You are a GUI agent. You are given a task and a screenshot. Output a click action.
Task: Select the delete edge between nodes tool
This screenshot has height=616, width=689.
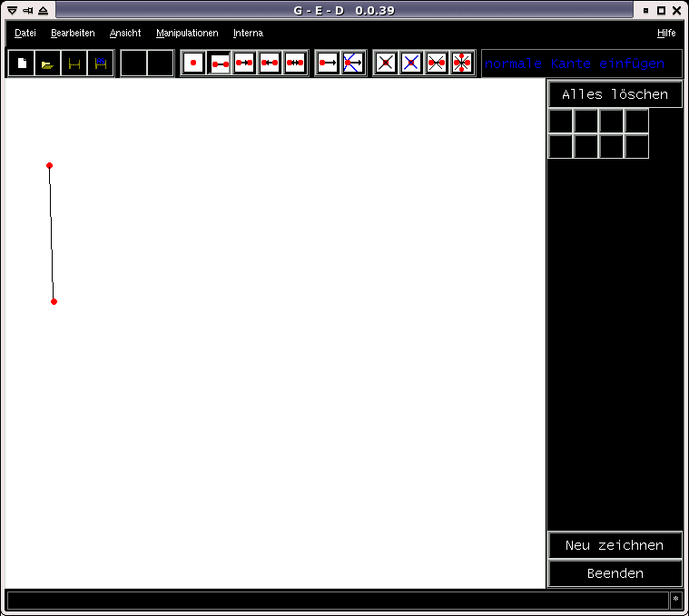[x=437, y=63]
